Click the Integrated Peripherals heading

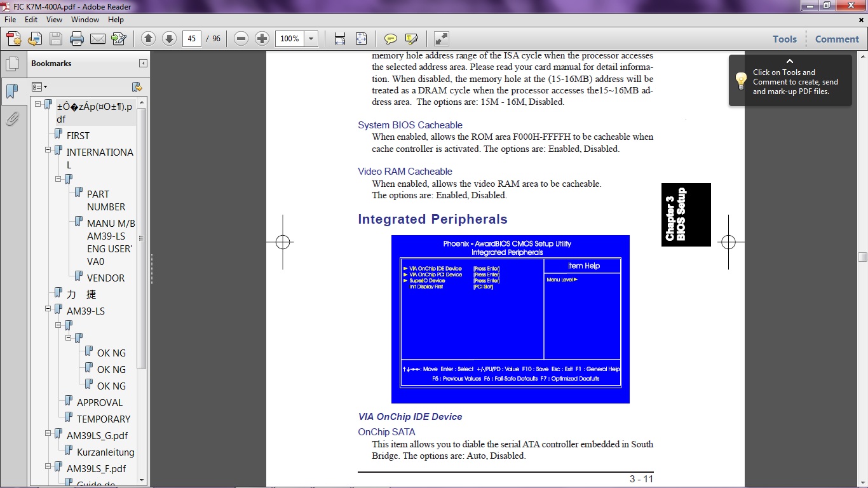433,219
